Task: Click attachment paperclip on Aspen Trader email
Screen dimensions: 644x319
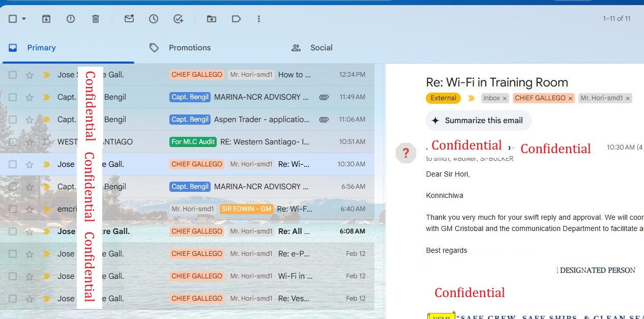Action: (324, 120)
